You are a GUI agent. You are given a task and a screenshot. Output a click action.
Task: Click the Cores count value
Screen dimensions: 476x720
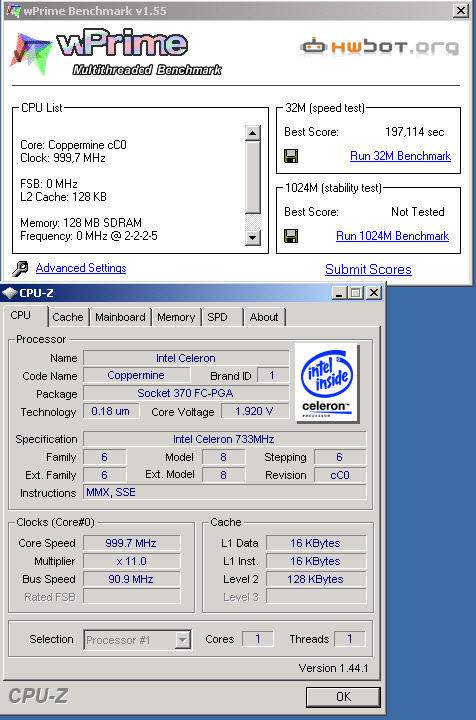(x=258, y=639)
